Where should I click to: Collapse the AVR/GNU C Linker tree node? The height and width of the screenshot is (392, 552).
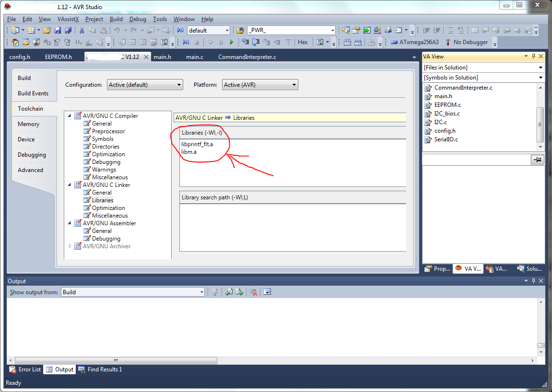pos(70,185)
